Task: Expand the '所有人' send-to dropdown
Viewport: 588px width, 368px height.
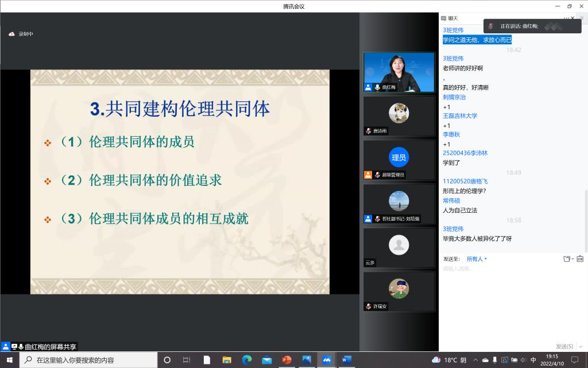Action: point(477,259)
